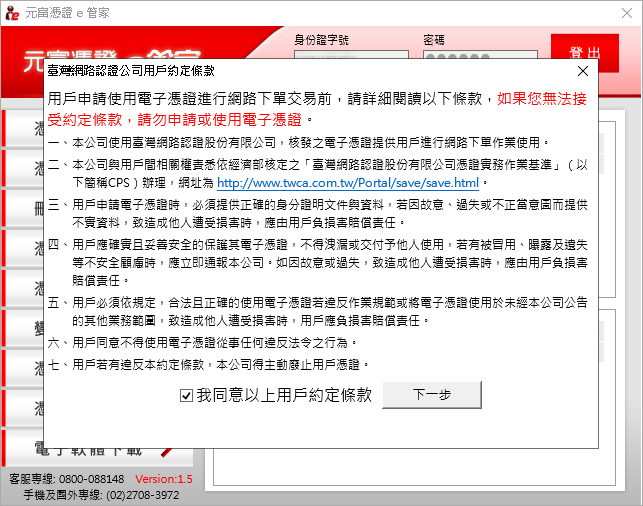This screenshot has width=643, height=506.
Task: Close the 元富憑證 e 管家 main window
Action: pyautogui.click(x=627, y=13)
